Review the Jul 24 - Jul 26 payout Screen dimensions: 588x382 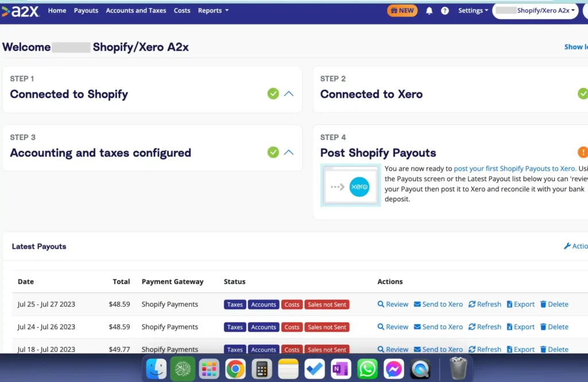[x=393, y=326]
